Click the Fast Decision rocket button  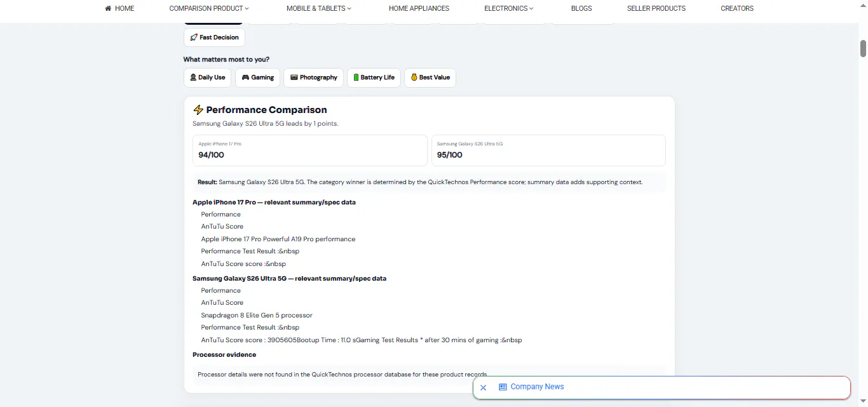click(214, 37)
